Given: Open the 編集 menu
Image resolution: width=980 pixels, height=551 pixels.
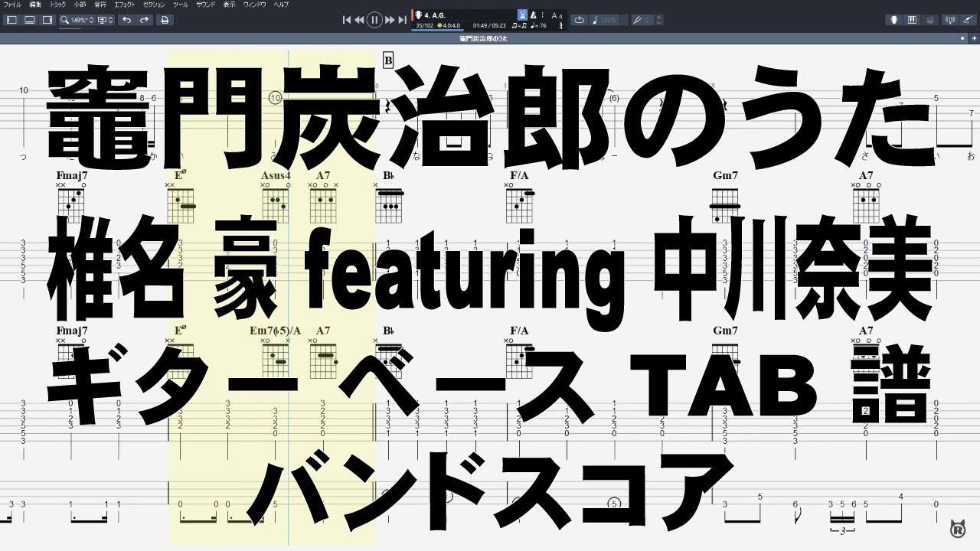Looking at the screenshot, I should (x=35, y=5).
